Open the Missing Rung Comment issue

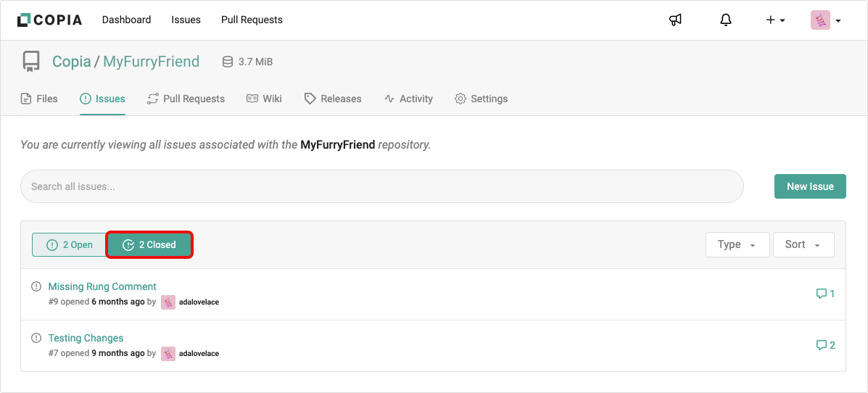pyautogui.click(x=102, y=286)
